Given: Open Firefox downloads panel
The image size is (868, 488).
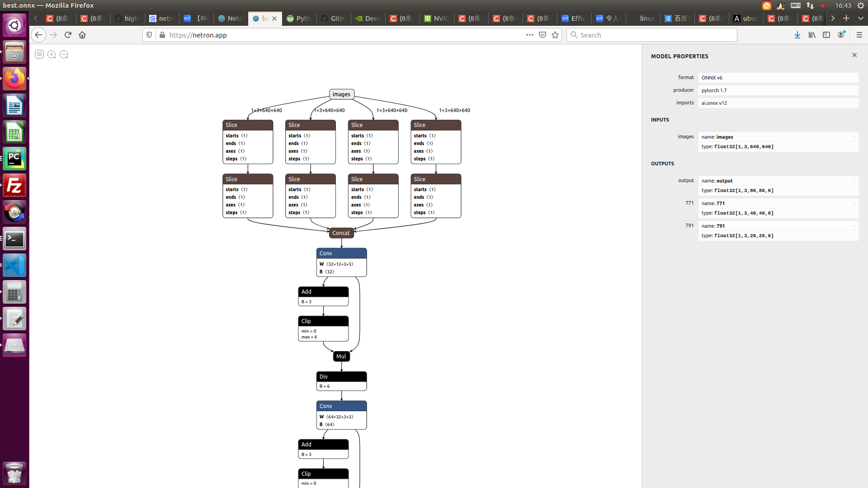Looking at the screenshot, I should (x=797, y=35).
